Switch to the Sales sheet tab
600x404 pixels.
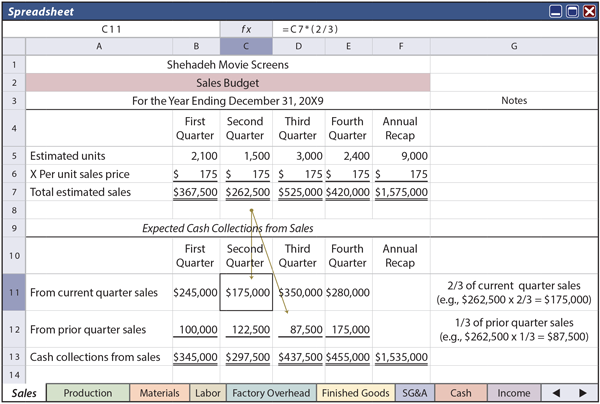24,393
